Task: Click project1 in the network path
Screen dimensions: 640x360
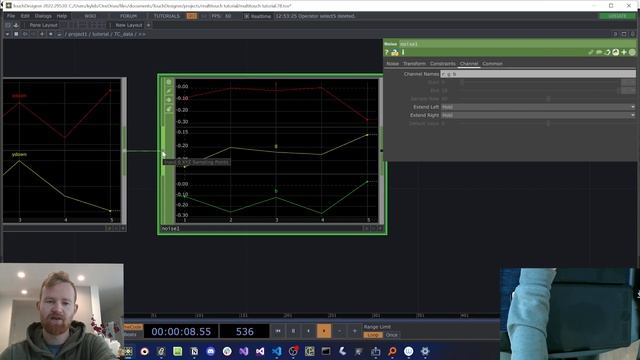Action: pyautogui.click(x=78, y=34)
